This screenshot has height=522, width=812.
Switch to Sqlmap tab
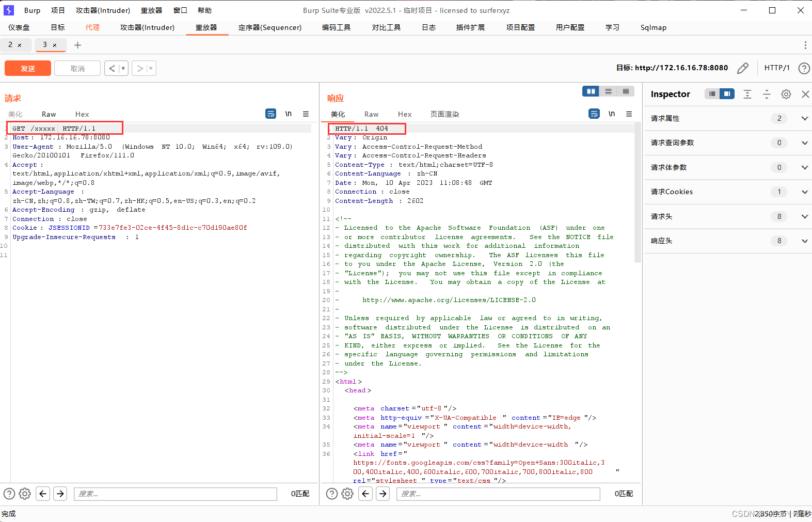point(654,27)
